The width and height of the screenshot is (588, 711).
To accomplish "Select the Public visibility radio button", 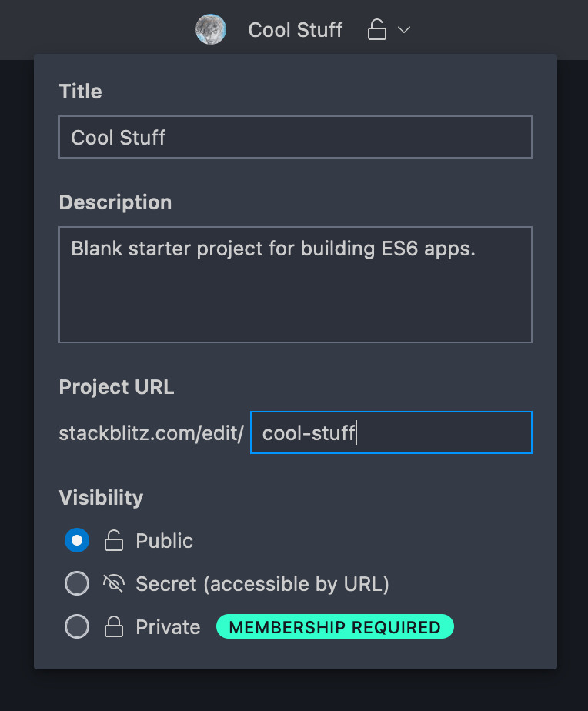I will coord(77,540).
